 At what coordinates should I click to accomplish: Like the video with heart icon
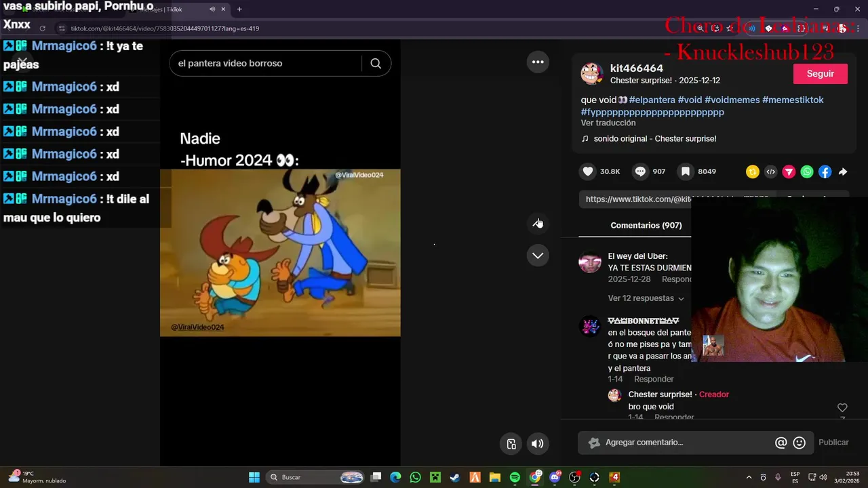tap(588, 171)
